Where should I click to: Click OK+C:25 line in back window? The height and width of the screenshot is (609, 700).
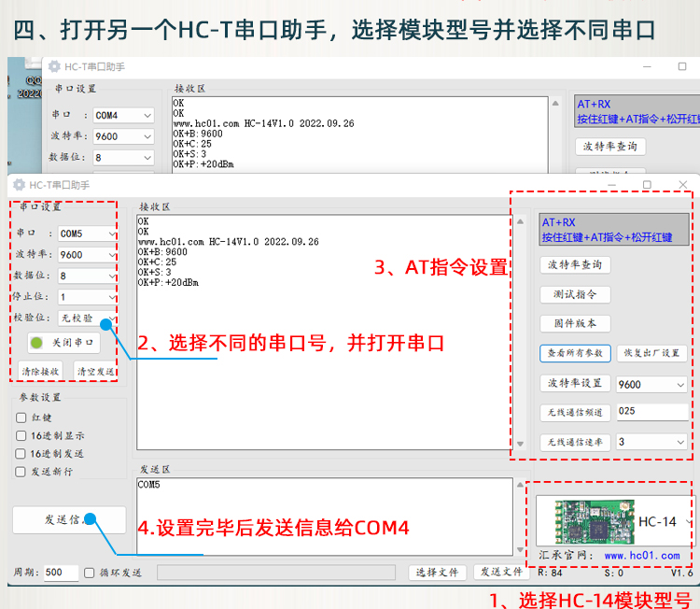pyautogui.click(x=192, y=144)
